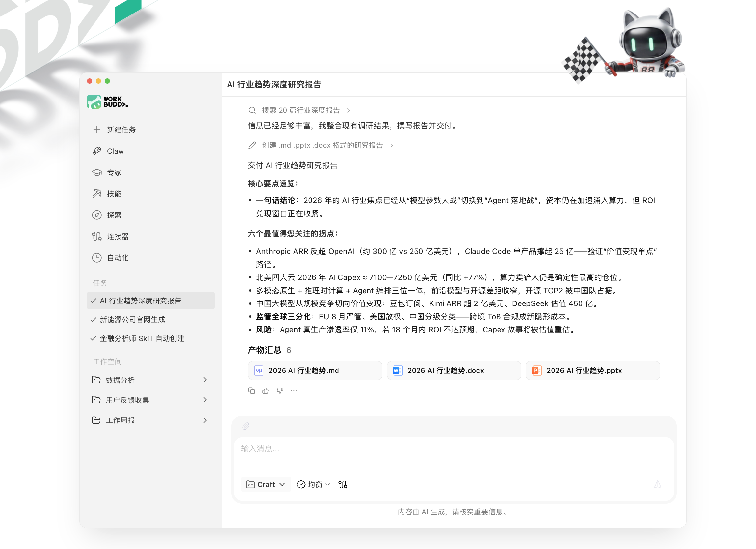
Task: Open the 工作周报 workspace folder
Action: click(x=151, y=420)
